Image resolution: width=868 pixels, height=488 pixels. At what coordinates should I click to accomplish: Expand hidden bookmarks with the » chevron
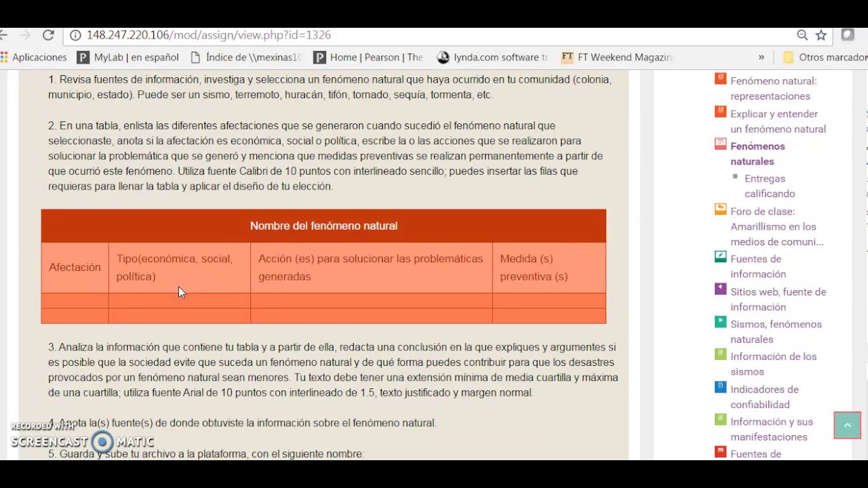[761, 58]
